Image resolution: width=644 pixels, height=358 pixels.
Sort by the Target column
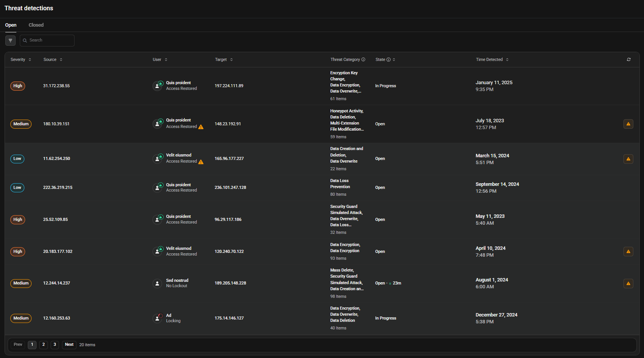click(x=223, y=59)
